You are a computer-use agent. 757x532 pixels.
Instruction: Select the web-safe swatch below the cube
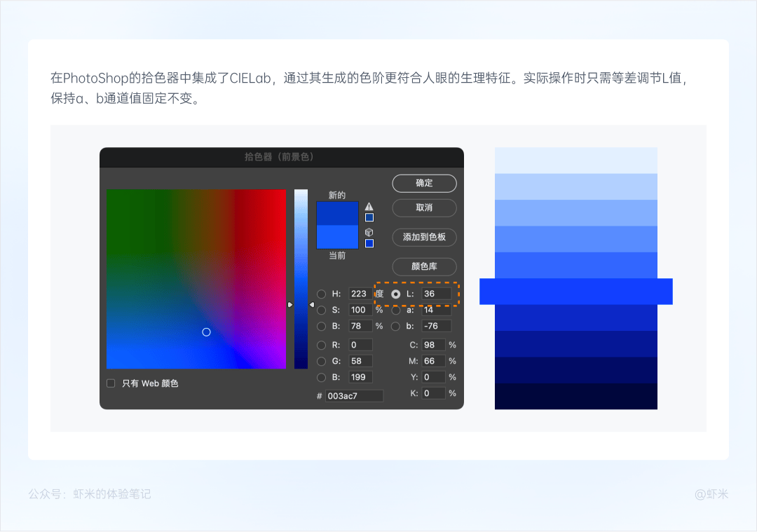point(369,243)
